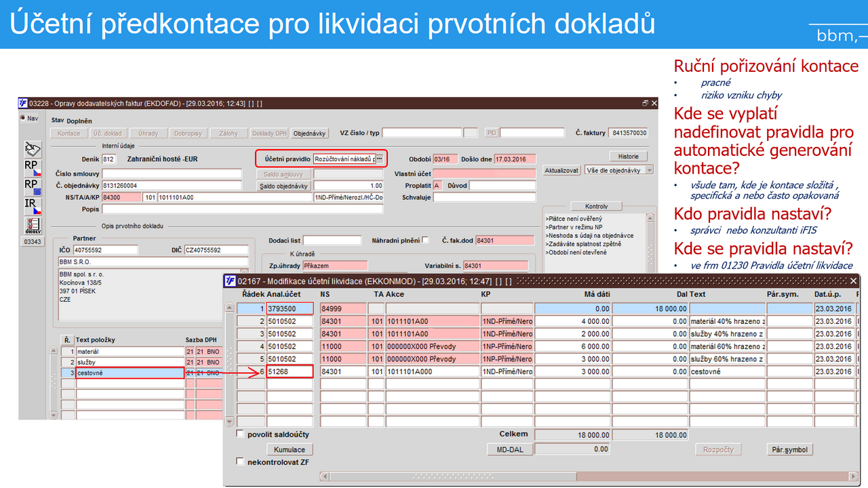Click the Zálohy button
The height and width of the screenshot is (488, 868).
coord(229,134)
